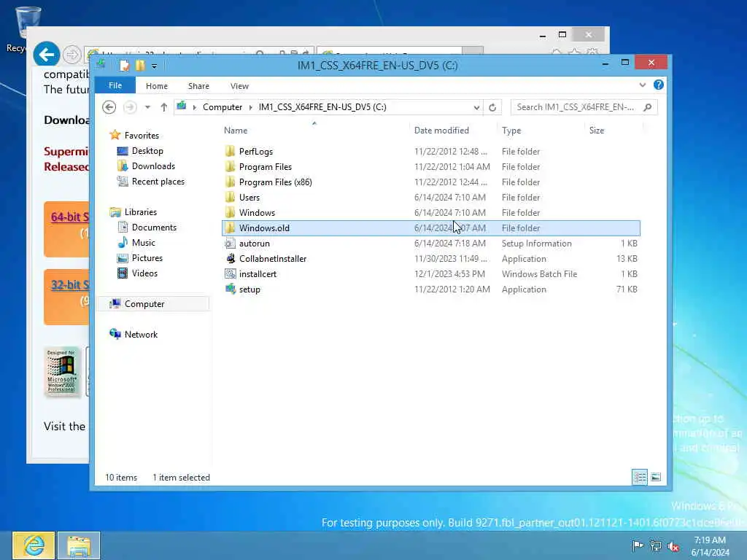Screen dimensions: 747x560
Task: Open Explorer Help question mark
Action: [659, 85]
